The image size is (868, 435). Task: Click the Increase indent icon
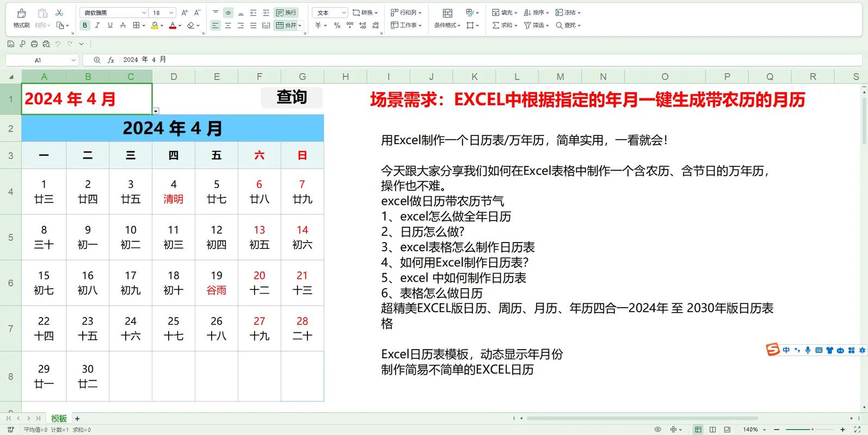pyautogui.click(x=266, y=13)
